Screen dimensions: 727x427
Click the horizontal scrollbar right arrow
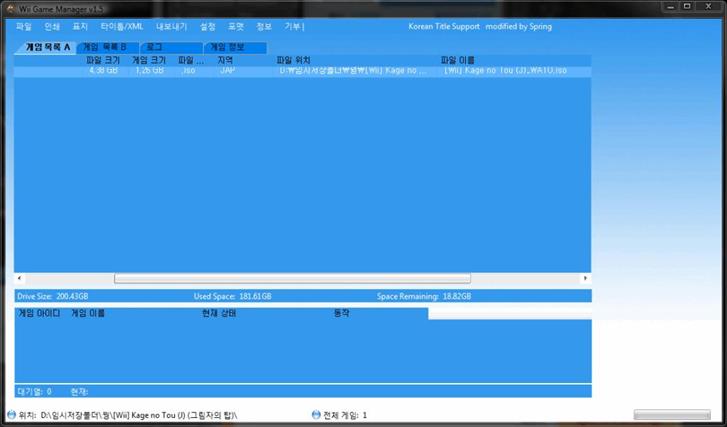586,278
